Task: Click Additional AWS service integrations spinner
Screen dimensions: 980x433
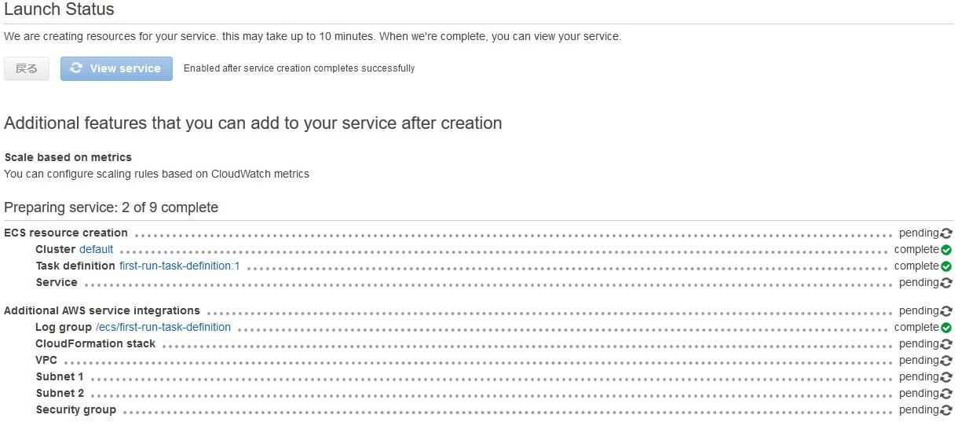Action: pyautogui.click(x=946, y=311)
